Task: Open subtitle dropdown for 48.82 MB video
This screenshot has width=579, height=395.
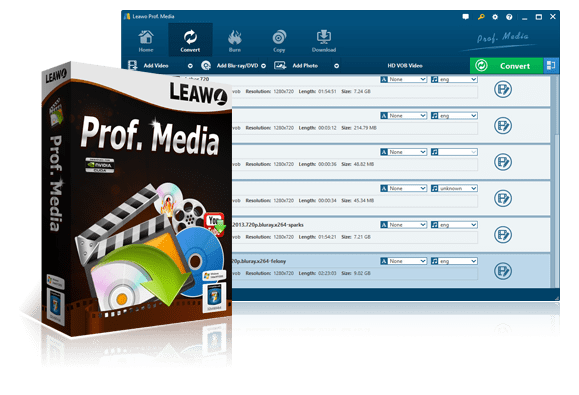Action: tap(404, 152)
